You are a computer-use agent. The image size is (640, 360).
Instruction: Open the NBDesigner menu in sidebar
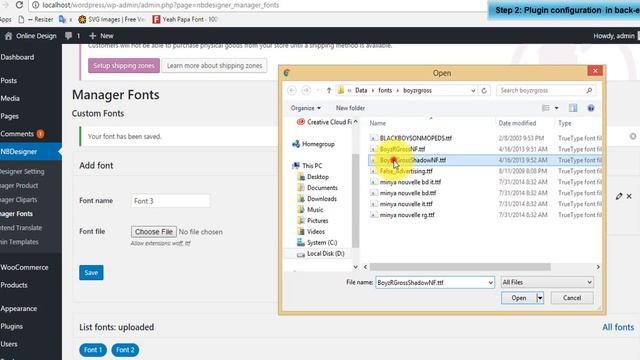tap(31, 151)
